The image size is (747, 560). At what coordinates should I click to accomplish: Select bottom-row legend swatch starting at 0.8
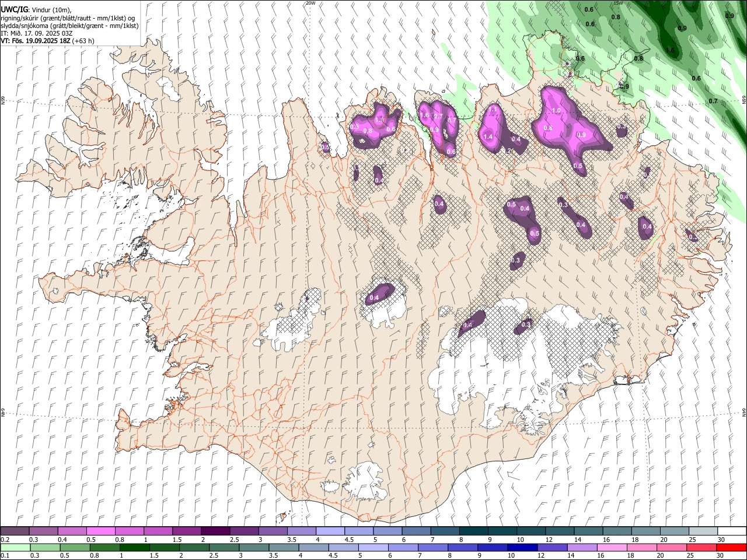coord(104,547)
